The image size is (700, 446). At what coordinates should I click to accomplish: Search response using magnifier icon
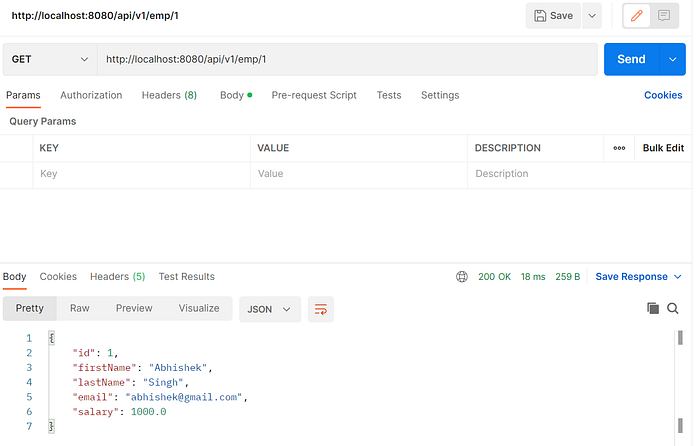coord(673,308)
